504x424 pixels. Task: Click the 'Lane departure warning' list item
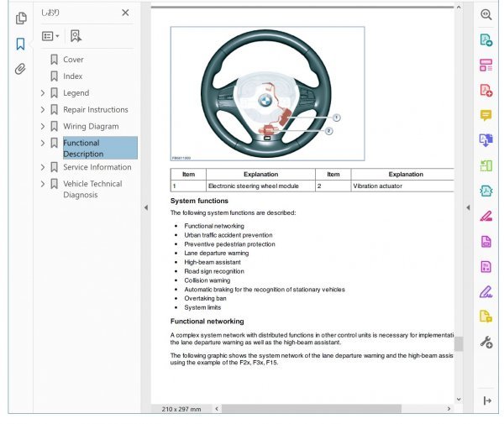tap(217, 253)
